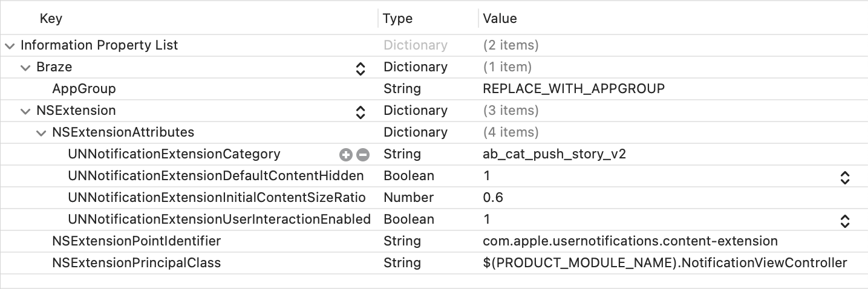Collapse the NSExtensionAttributes dictionary

pos(41,132)
